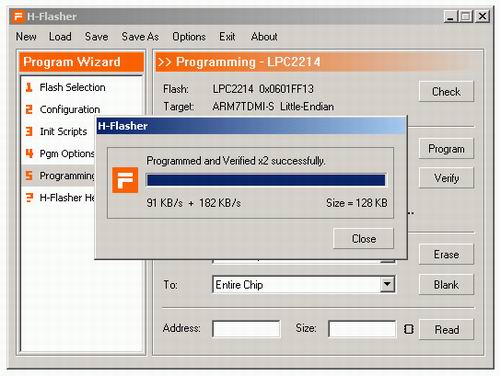The width and height of the screenshot is (500, 376).
Task: Minimize the H-Flasher main window
Action: click(450, 16)
